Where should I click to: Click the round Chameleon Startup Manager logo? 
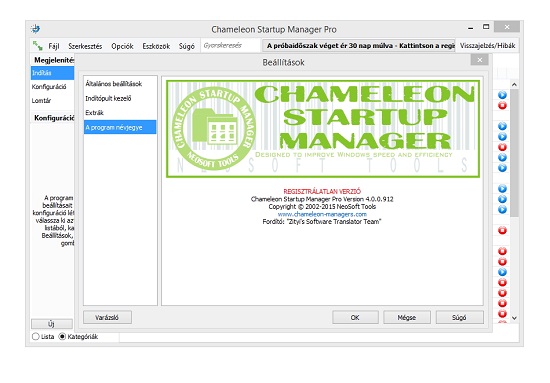click(214, 128)
